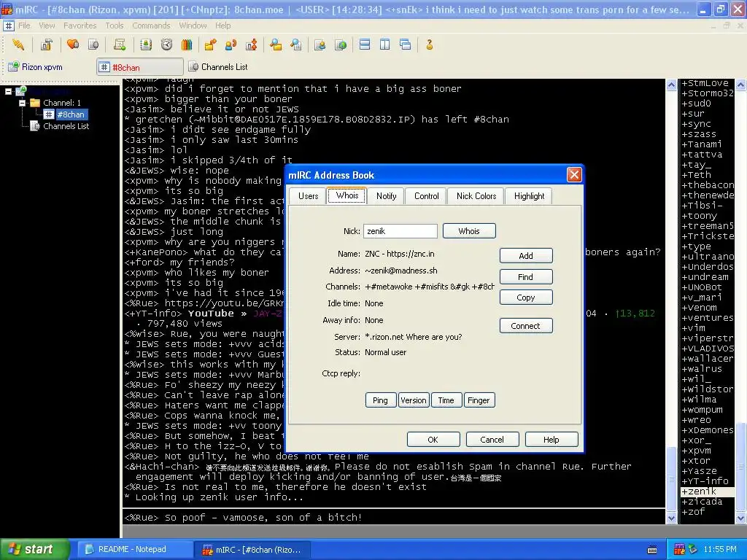Click the Timer clock toolbar icon
The image size is (747, 560).
(166, 44)
